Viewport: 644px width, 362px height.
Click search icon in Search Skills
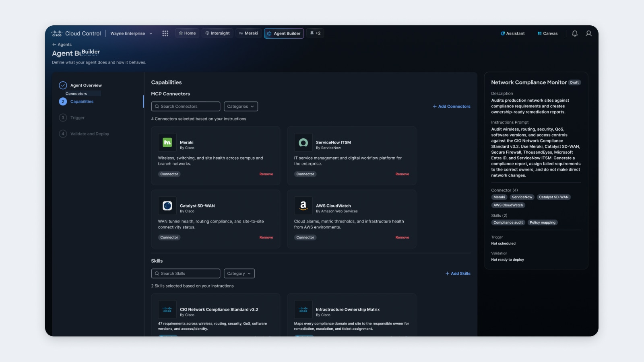point(157,274)
